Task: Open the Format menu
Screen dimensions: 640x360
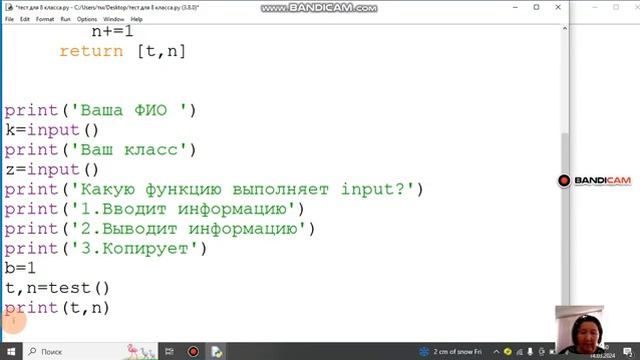Action: click(45, 19)
